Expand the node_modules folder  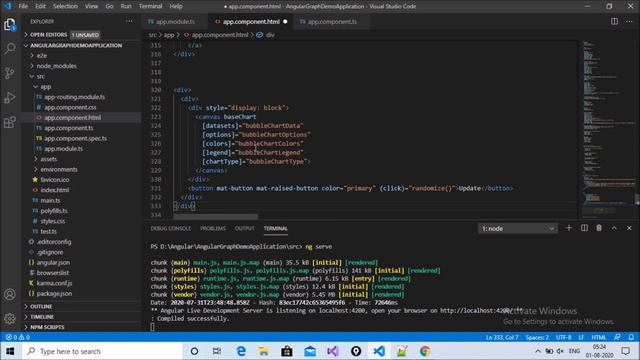(x=56, y=66)
